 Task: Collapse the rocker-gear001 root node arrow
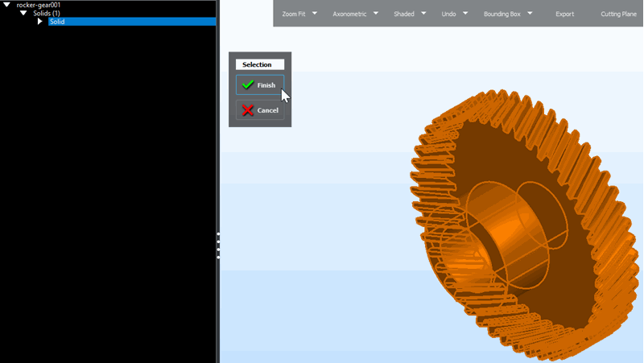(7, 5)
